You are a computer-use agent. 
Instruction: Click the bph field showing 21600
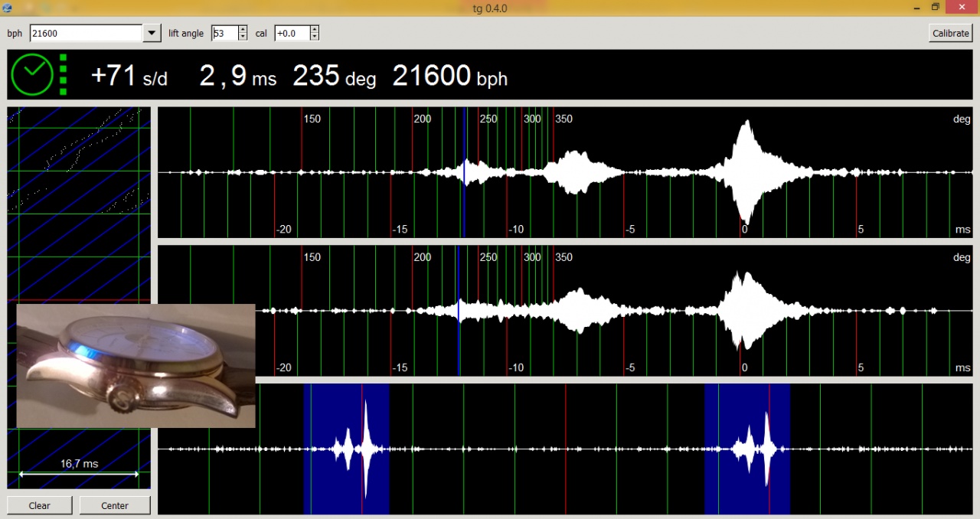tap(86, 33)
